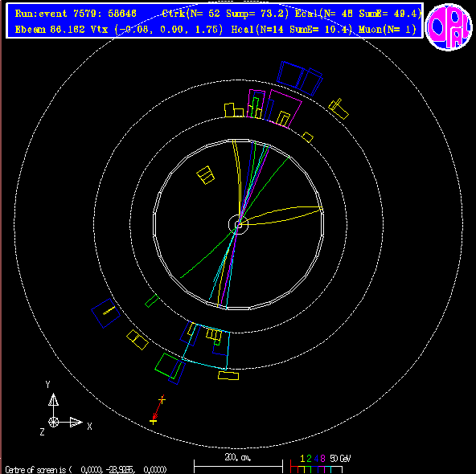Click the OPAL logo in corner
The height and width of the screenshot is (474, 476).
449,27
